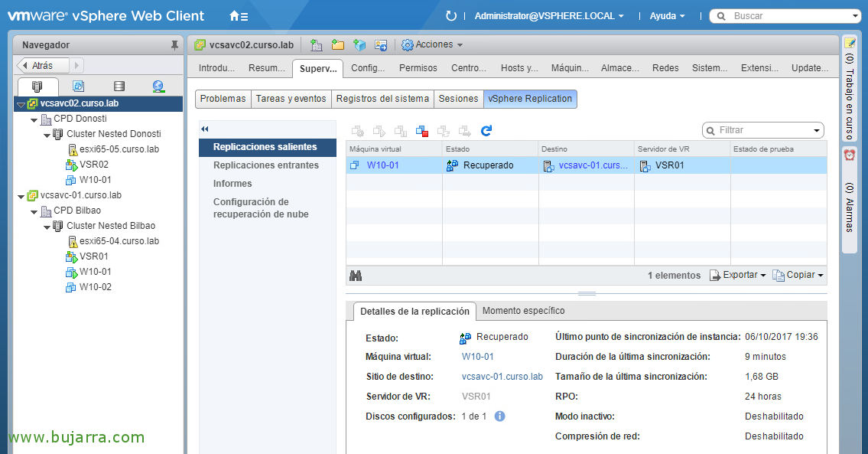Switch to VMs and Templates navigator view

click(78, 86)
